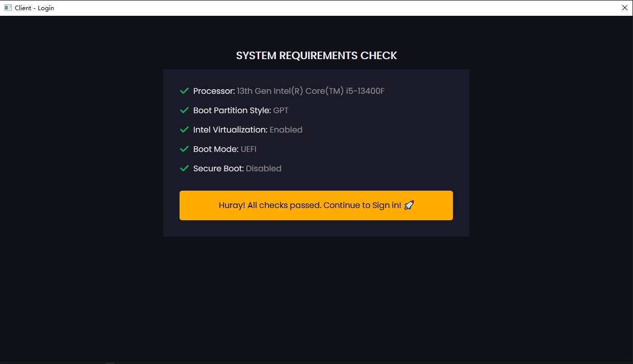633x364 pixels.
Task: Click the '13th Gen Intel(R) Core(TM) i5-13400F' value
Action: point(311,91)
